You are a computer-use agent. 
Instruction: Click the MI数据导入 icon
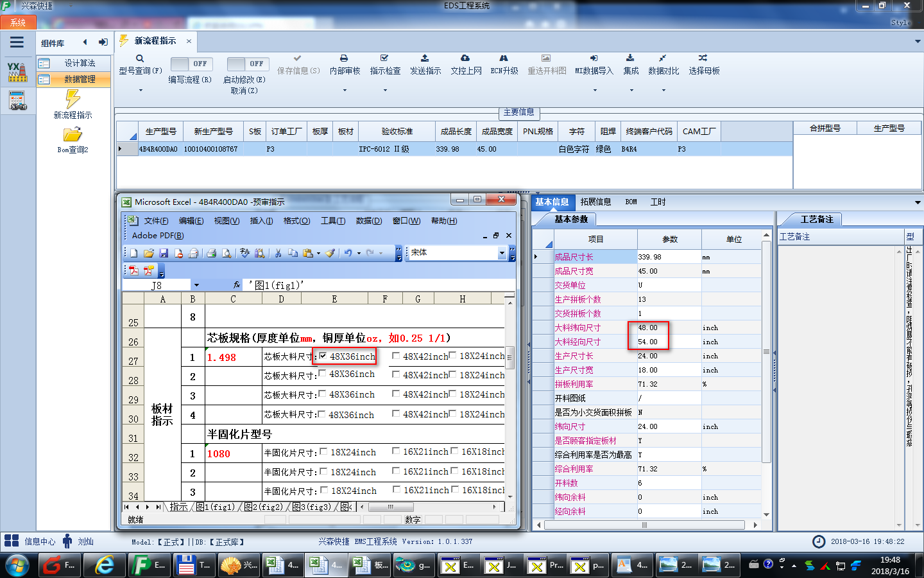pos(594,58)
